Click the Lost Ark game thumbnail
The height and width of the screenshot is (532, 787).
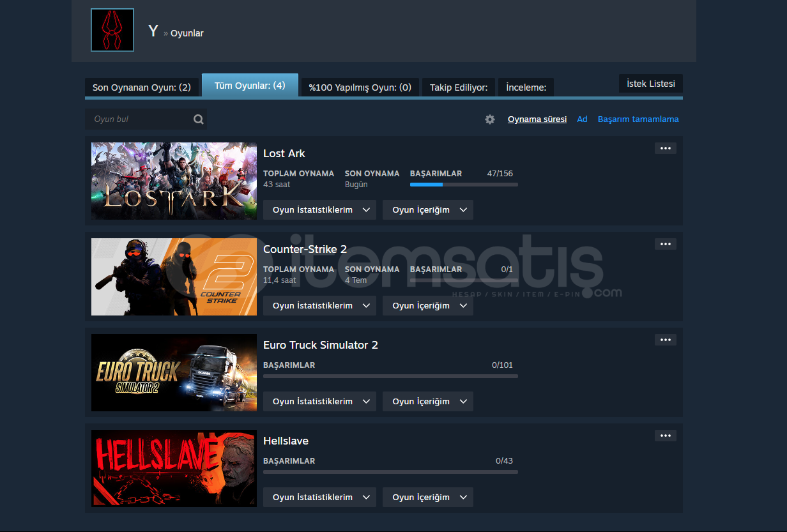point(174,181)
